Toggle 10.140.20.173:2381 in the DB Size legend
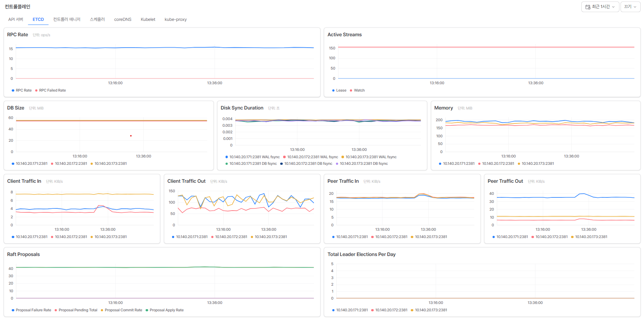 (109, 164)
